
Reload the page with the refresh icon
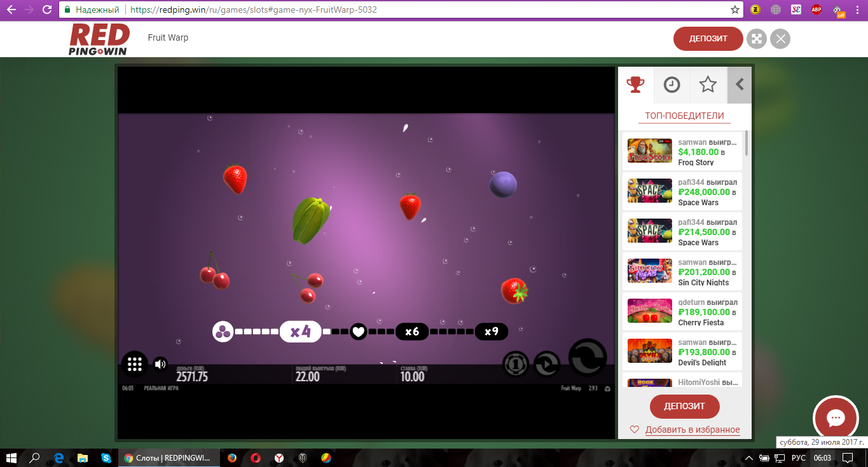46,10
